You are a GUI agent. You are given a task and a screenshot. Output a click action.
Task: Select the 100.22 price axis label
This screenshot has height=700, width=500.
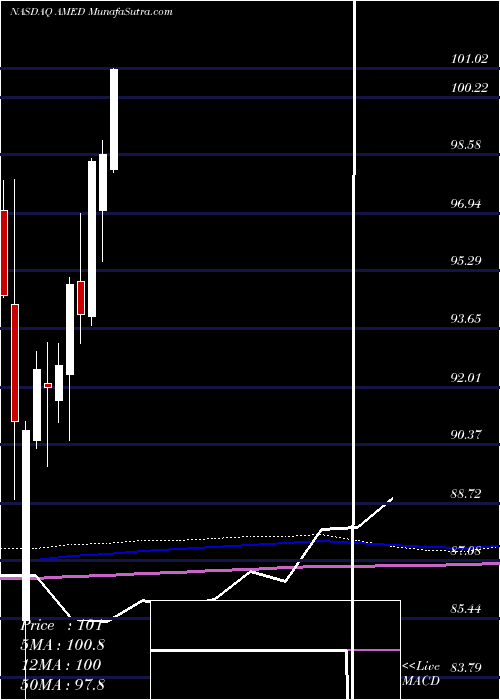click(469, 88)
